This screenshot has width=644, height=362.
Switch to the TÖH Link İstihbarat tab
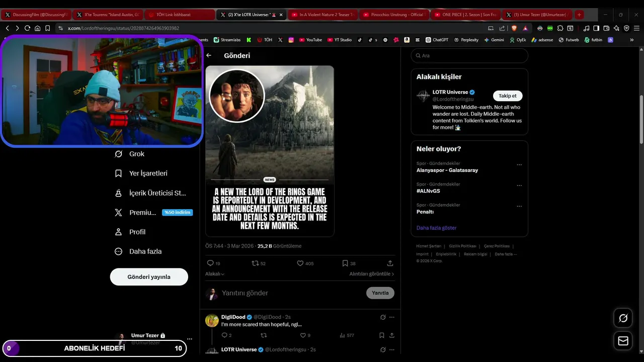179,15
